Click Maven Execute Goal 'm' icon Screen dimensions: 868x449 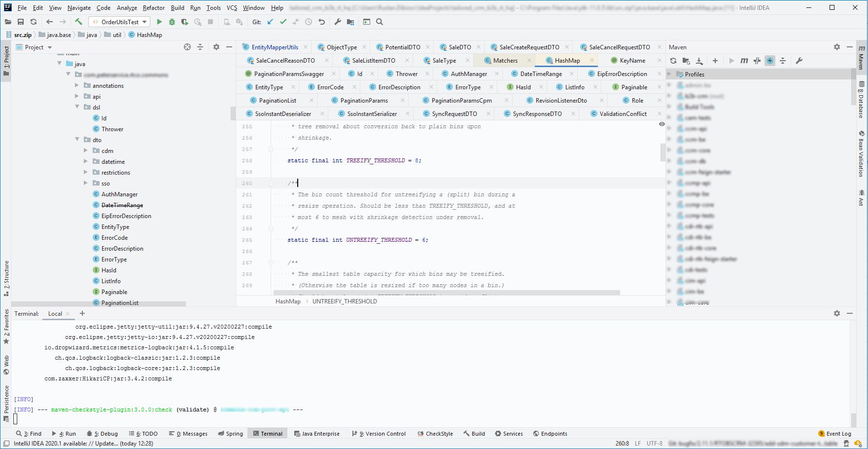point(744,61)
